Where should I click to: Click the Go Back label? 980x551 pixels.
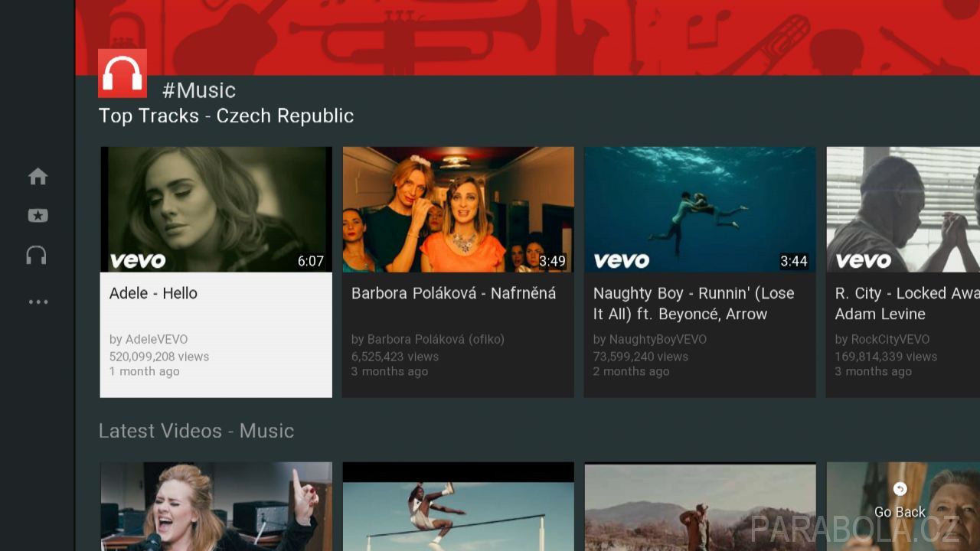(x=900, y=512)
